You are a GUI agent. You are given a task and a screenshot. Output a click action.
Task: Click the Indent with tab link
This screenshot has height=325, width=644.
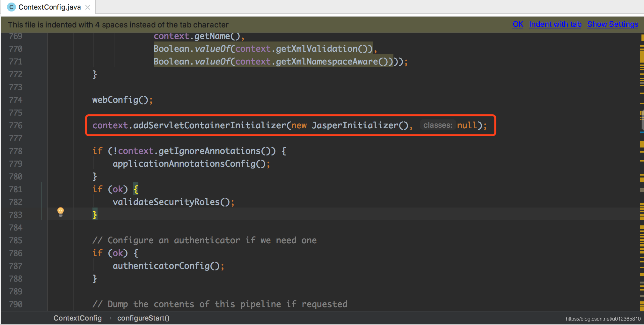click(555, 24)
